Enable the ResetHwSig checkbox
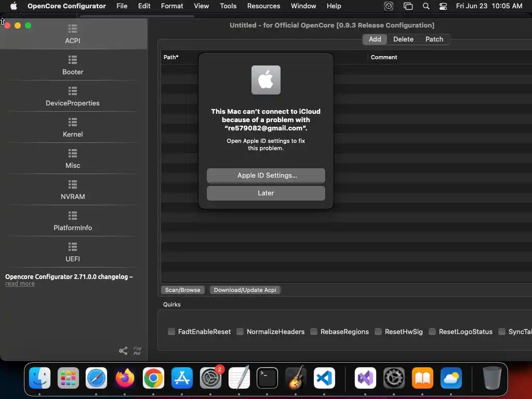This screenshot has height=399, width=532. point(378,331)
